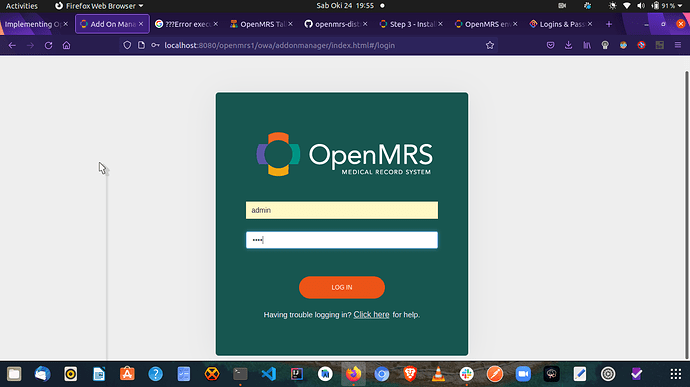Open the Firefox downloads arrow icon

pyautogui.click(x=569, y=45)
